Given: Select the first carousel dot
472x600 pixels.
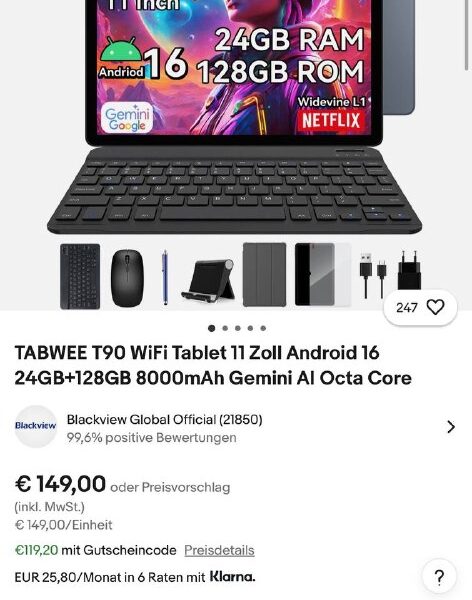Looking at the screenshot, I should point(212,328).
